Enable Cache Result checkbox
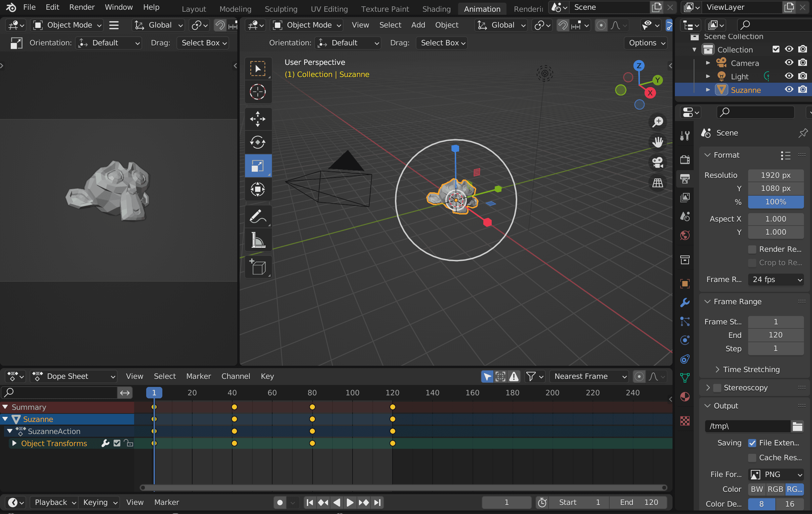The width and height of the screenshot is (812, 514). 752,458
